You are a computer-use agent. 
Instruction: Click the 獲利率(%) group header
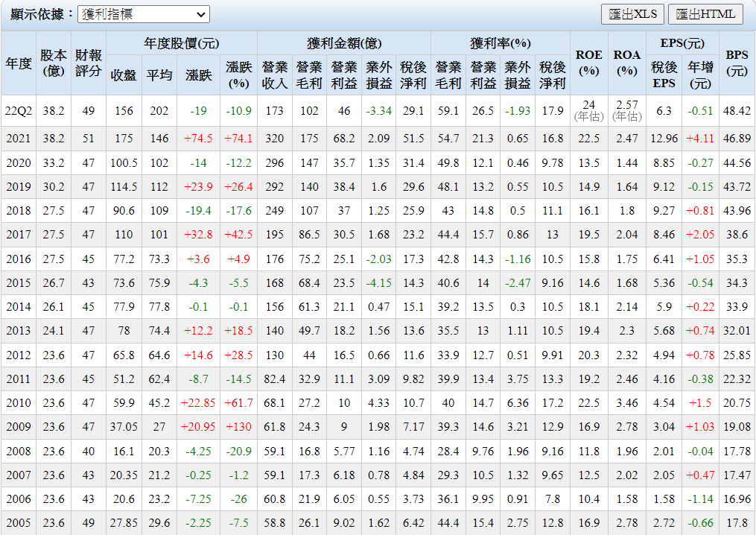pos(501,43)
